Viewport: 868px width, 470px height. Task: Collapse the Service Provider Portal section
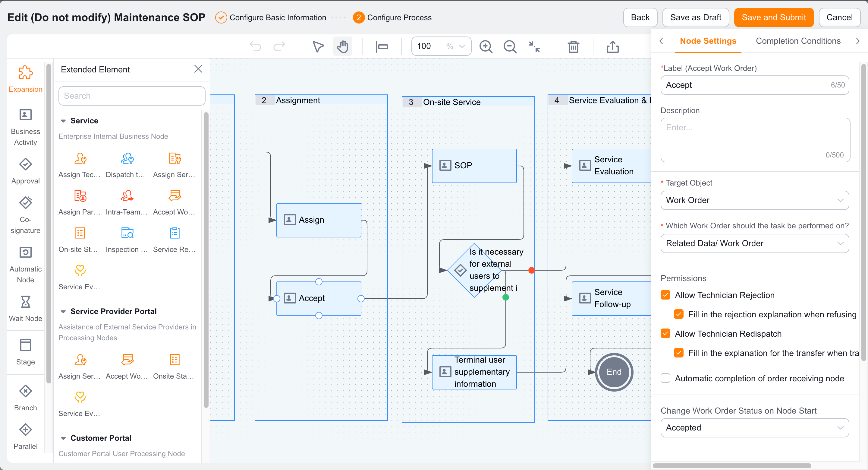pos(63,312)
